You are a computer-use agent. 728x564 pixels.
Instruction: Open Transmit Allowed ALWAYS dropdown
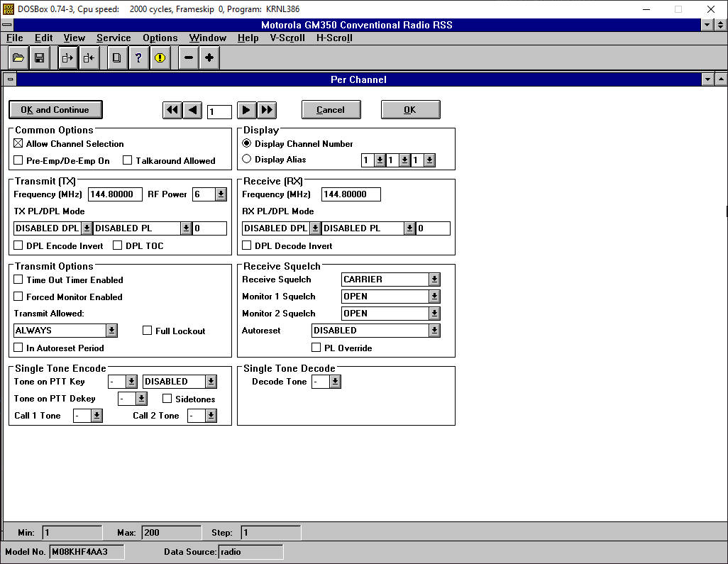(x=111, y=330)
